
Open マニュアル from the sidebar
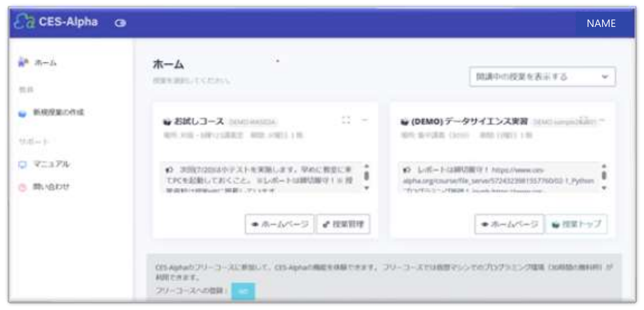click(52, 165)
